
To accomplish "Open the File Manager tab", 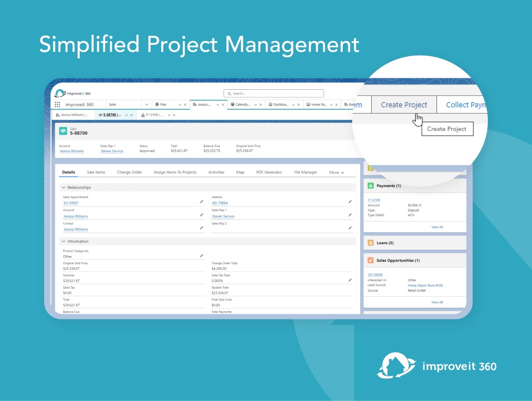I will coord(306,172).
